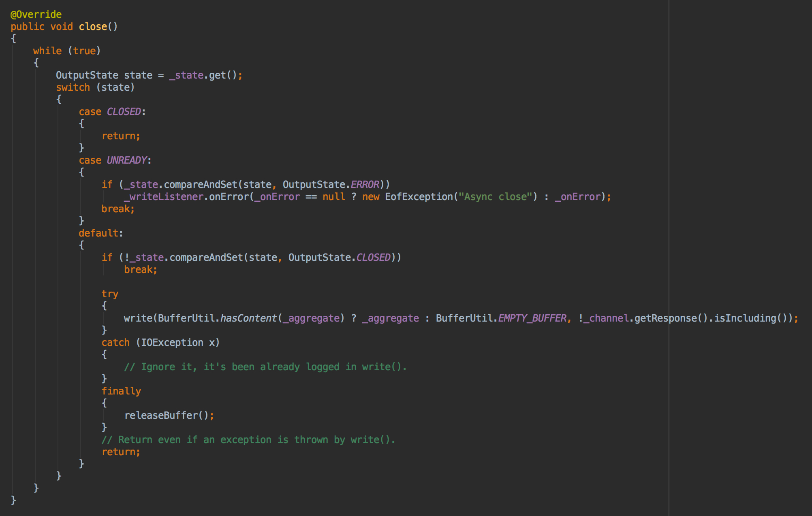Click the 'return;' under case CLOSED
The width and height of the screenshot is (812, 516).
(121, 136)
